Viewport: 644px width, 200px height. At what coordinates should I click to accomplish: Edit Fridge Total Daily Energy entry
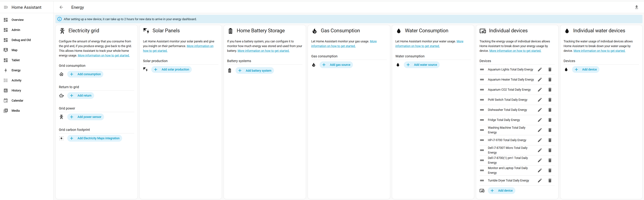[540, 120]
